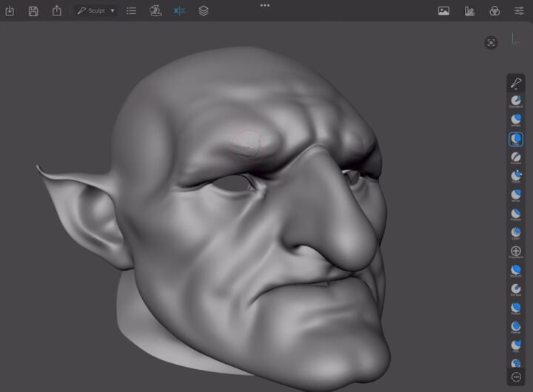Image resolution: width=533 pixels, height=392 pixels.
Task: Toggle the blue symmetry mirror icon
Action: 179,11
